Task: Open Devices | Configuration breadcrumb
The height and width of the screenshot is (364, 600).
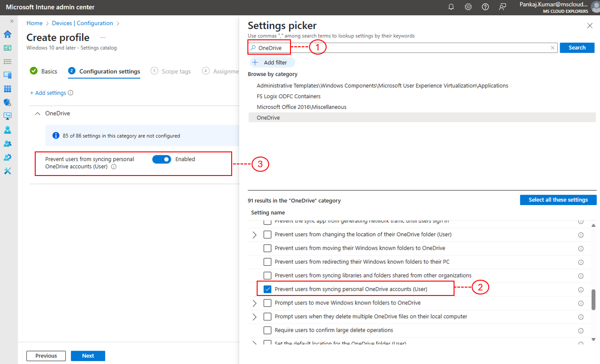Action: point(82,23)
